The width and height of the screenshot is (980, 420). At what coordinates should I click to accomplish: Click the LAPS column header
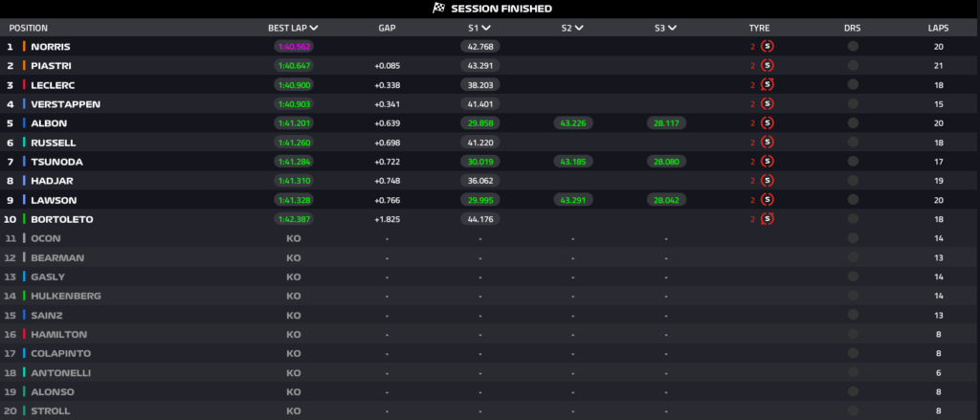pyautogui.click(x=939, y=28)
